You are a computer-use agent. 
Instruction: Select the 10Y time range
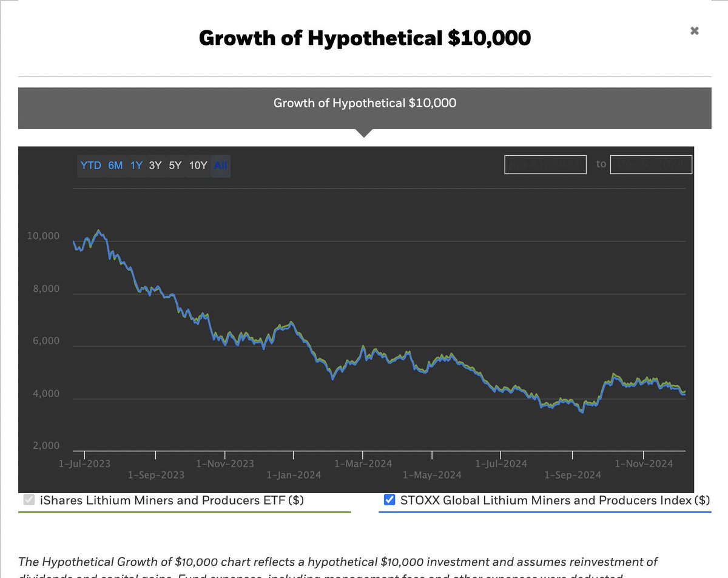click(198, 165)
